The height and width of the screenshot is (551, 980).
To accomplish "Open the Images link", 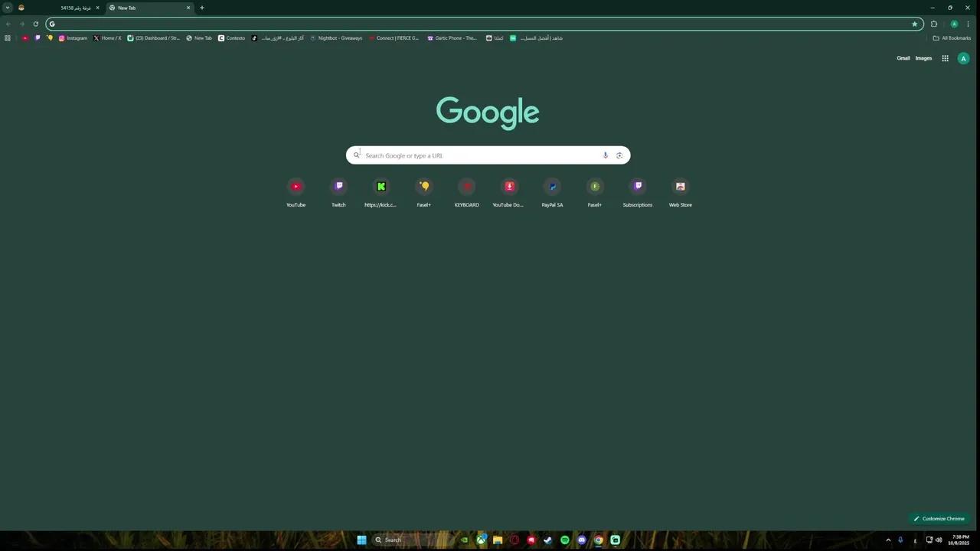I will click(x=924, y=58).
